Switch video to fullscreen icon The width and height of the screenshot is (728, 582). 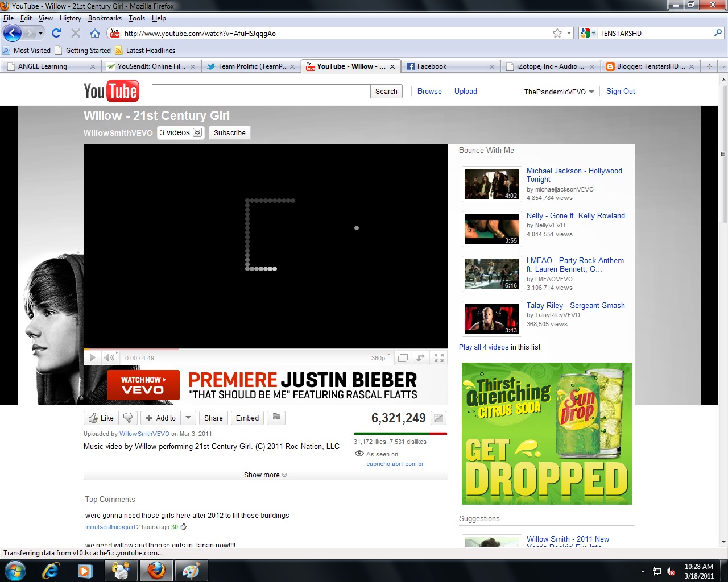[x=439, y=358]
